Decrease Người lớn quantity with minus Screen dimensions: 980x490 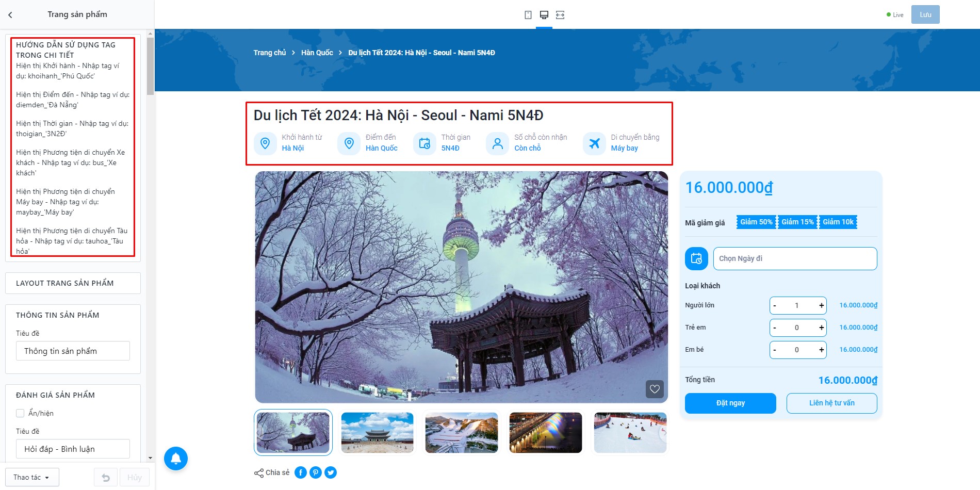(x=775, y=305)
